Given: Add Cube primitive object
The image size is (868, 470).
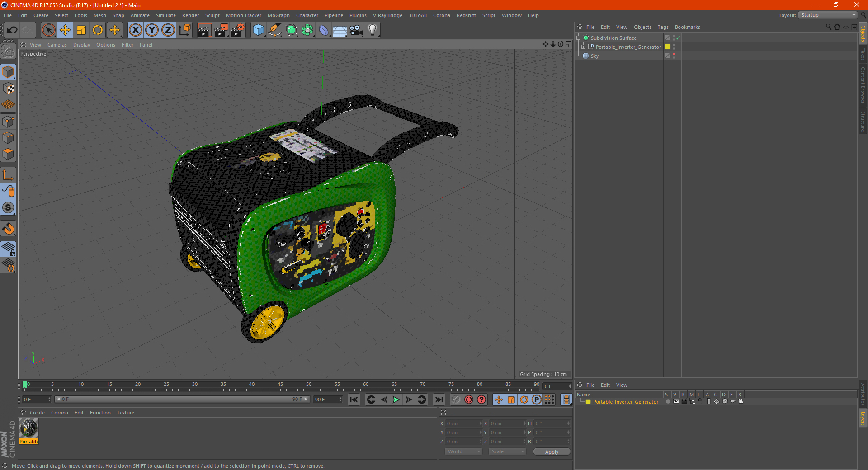Looking at the screenshot, I should (x=258, y=30).
